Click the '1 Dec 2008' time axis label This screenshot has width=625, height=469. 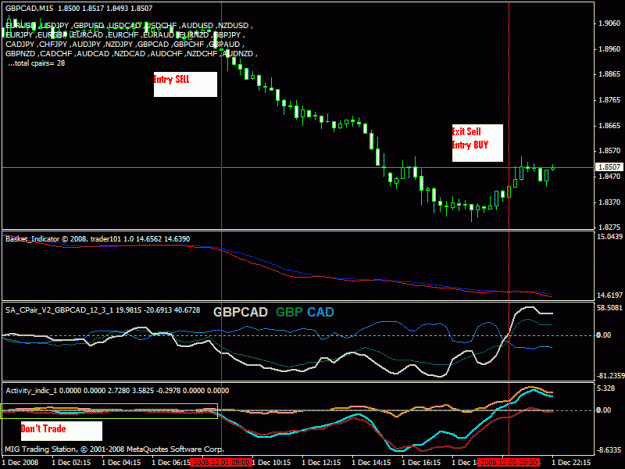click(x=20, y=462)
